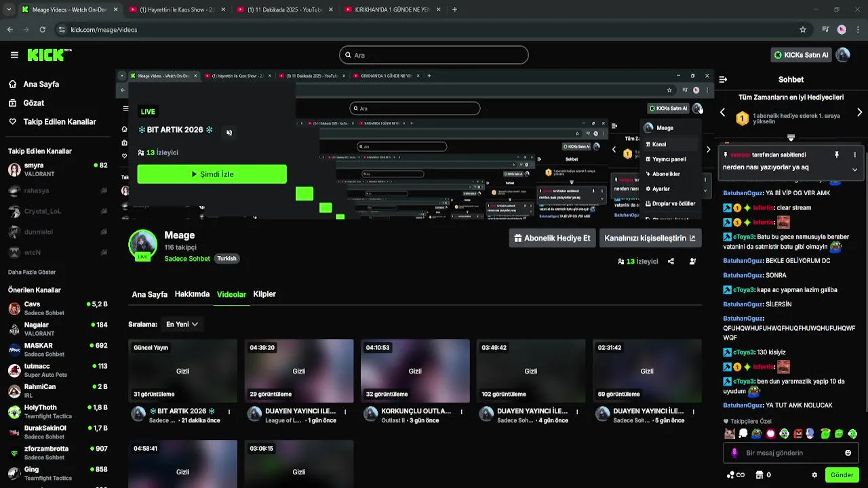Click Abonelik Hediye Et button
Screen dimensions: 868x488
point(552,238)
